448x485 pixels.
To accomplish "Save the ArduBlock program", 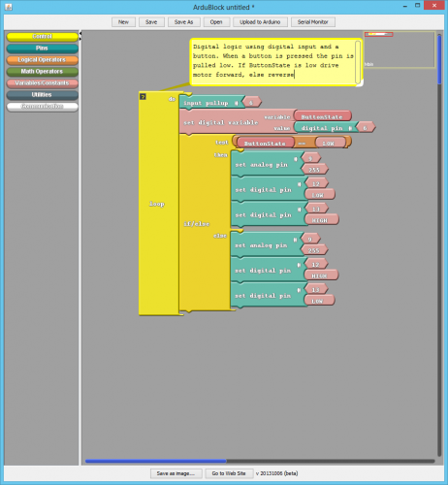I will tap(151, 22).
